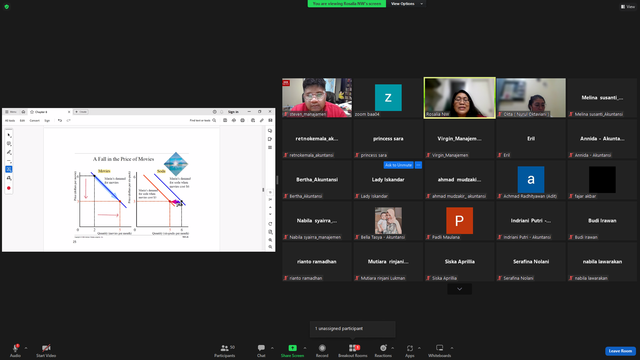Open the Convert menu in Acrobat
The width and height of the screenshot is (640, 360).
pos(35,120)
